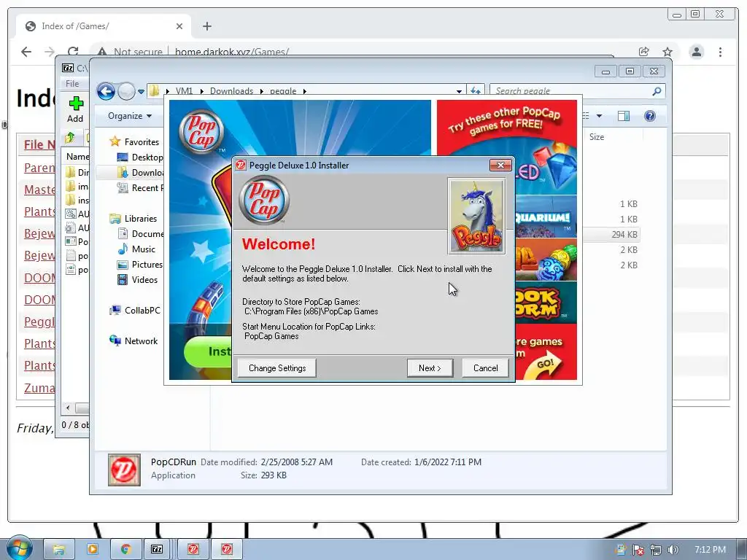Close the Index of /Games/ tab
The height and width of the screenshot is (560, 747).
179,26
